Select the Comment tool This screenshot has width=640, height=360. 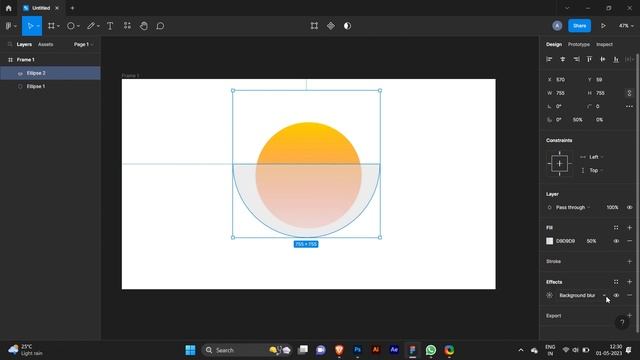click(160, 26)
